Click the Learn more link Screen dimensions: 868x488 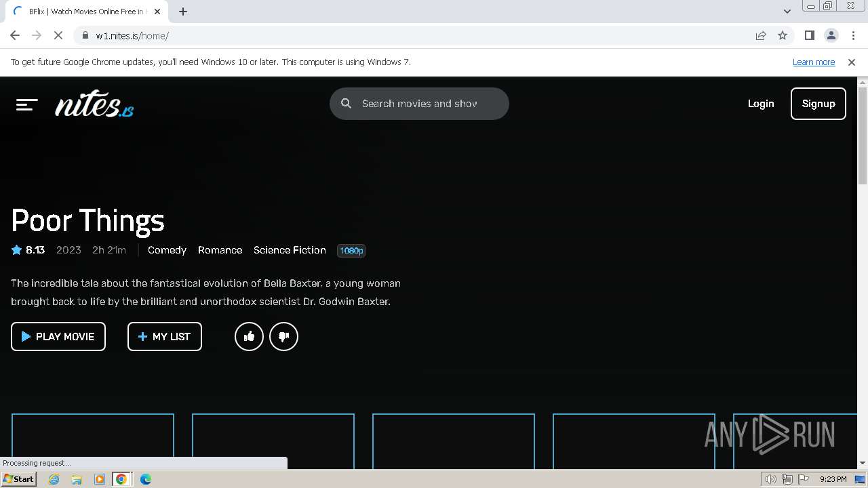(814, 62)
